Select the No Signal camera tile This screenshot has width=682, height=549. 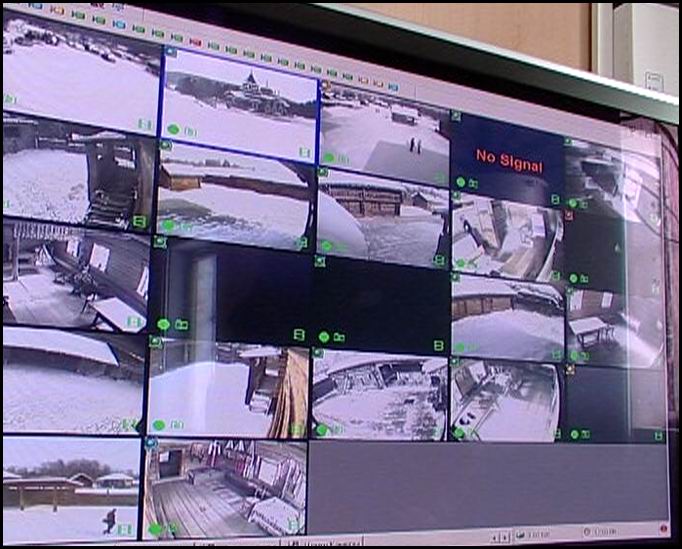[507, 159]
